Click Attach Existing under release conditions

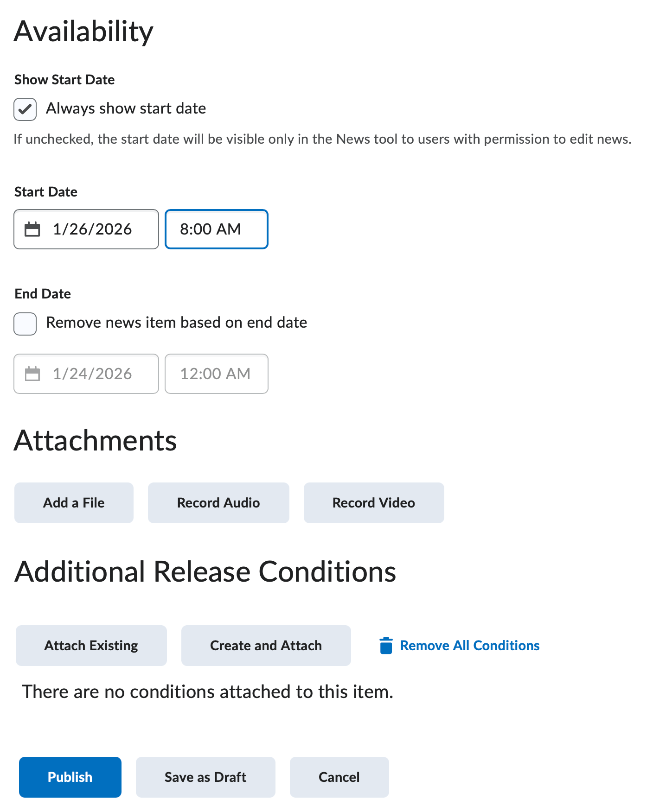(x=91, y=645)
